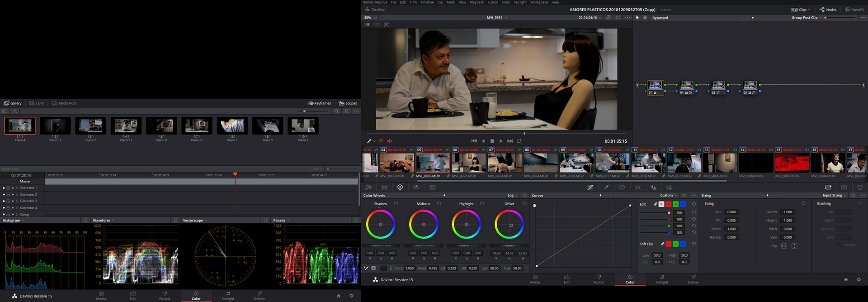Open the Color Match palette
This screenshot has width=868, height=302.
tap(384, 187)
